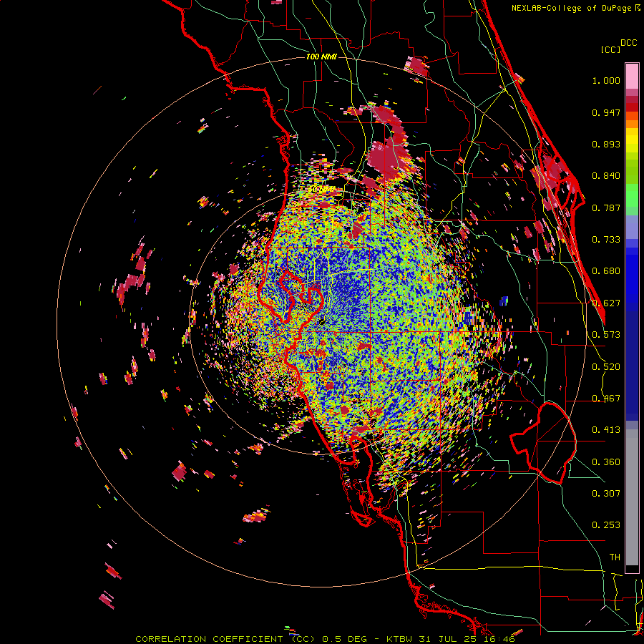Click the 0.573 scale value
Image resolution: width=644 pixels, height=644 pixels.
tap(606, 335)
